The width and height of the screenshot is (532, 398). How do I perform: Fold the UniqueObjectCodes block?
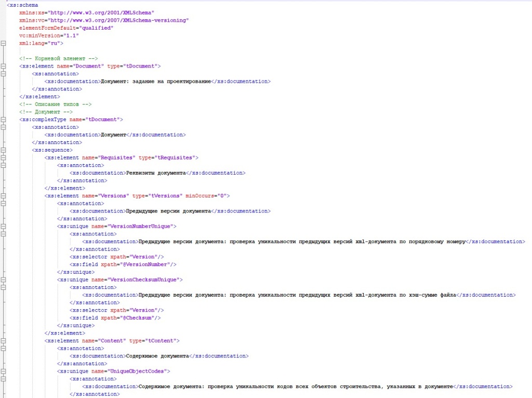click(4, 372)
